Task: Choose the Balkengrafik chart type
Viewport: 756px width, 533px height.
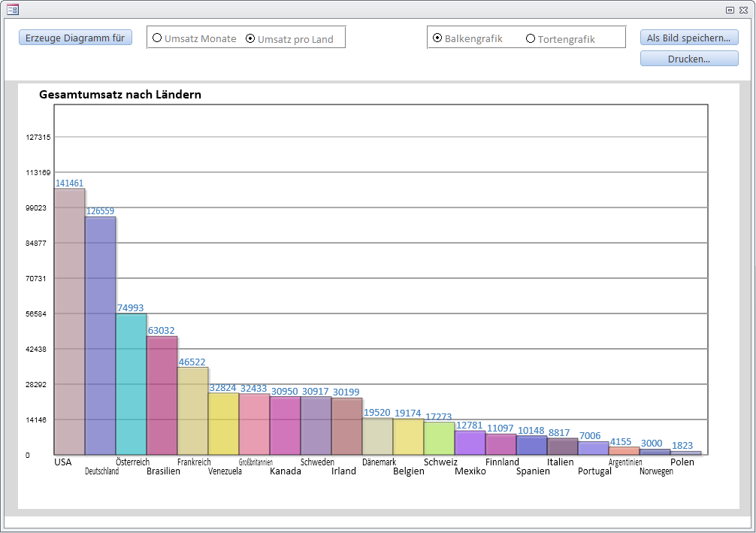Action: (x=437, y=38)
